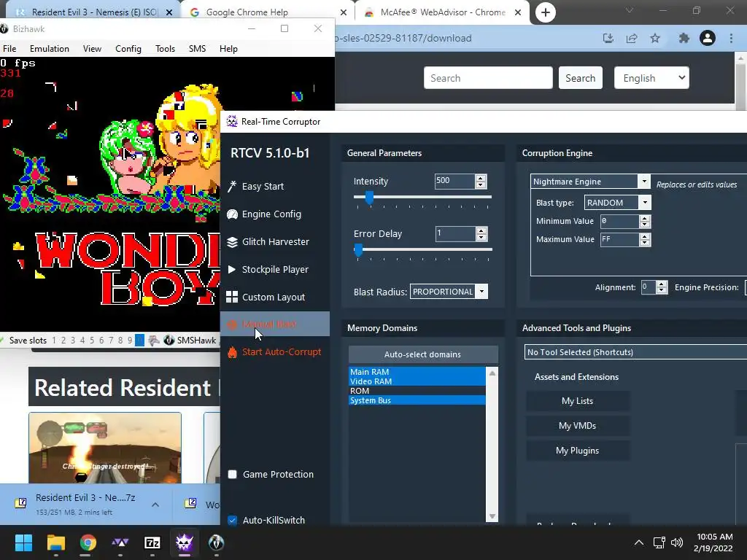The height and width of the screenshot is (560, 747).
Task: Open BizHawk File menu
Action: tap(9, 49)
